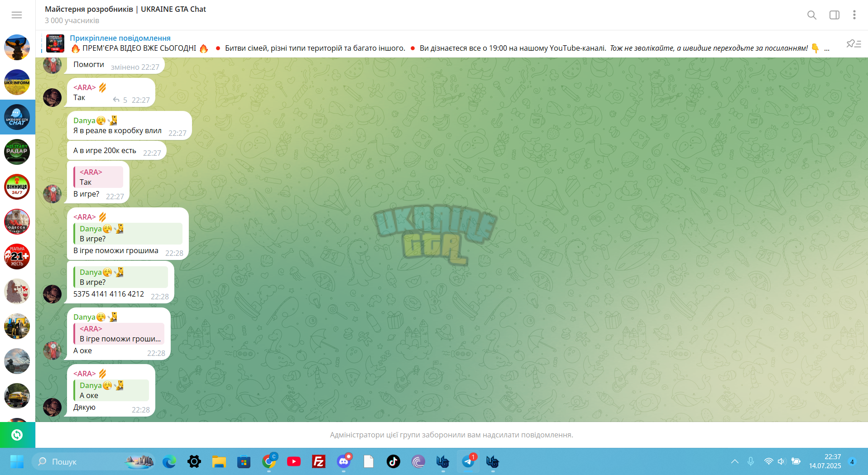
Task: Open ARA's avatar next to the 'Дякую' message
Action: pyautogui.click(x=52, y=407)
